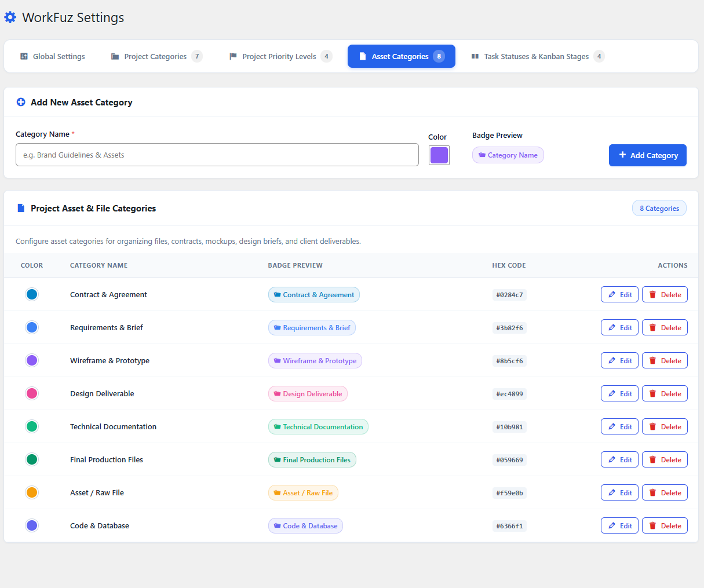Open the Project Priority Levels tab

(x=281, y=56)
